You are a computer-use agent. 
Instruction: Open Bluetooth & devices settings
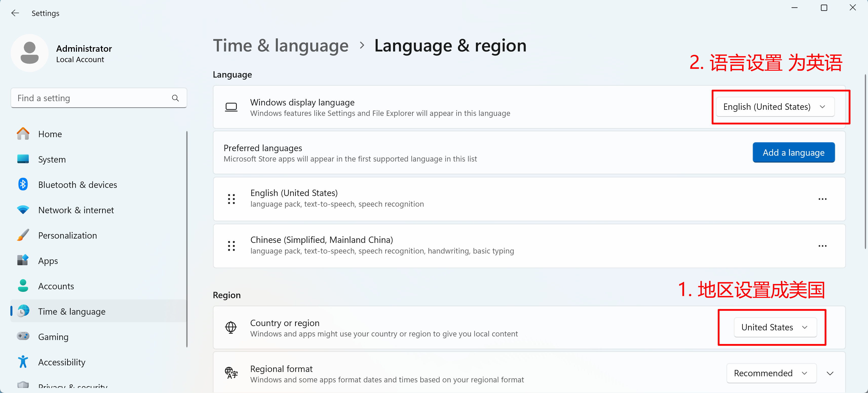pos(98,185)
